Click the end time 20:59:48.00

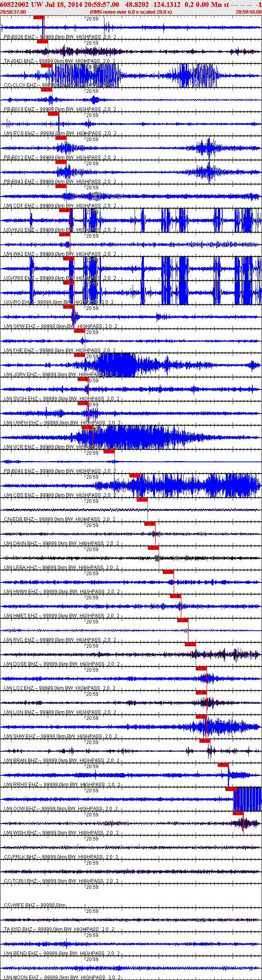[x=248, y=12]
